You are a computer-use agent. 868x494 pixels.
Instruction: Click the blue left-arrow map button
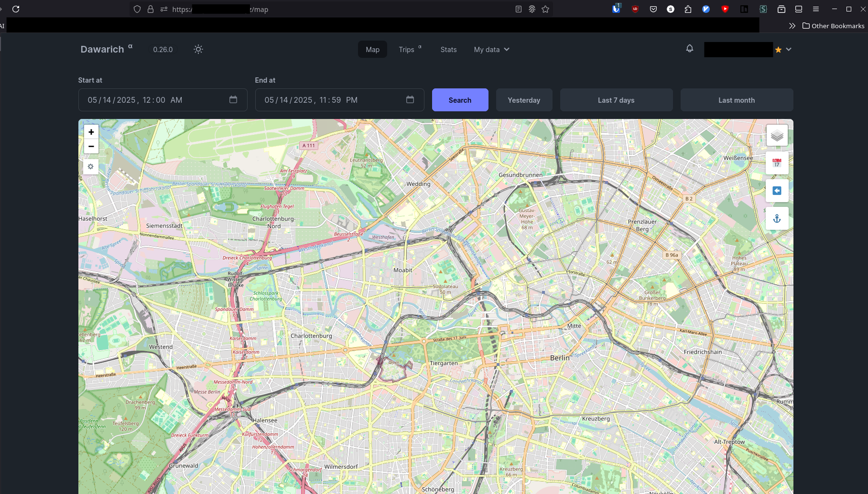click(x=777, y=191)
